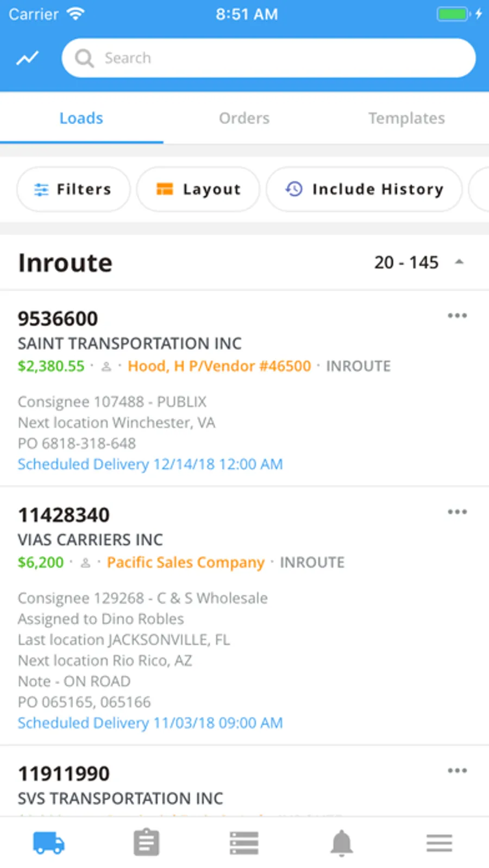The image size is (489, 868).
Task: Toggle Include History
Action: click(364, 189)
